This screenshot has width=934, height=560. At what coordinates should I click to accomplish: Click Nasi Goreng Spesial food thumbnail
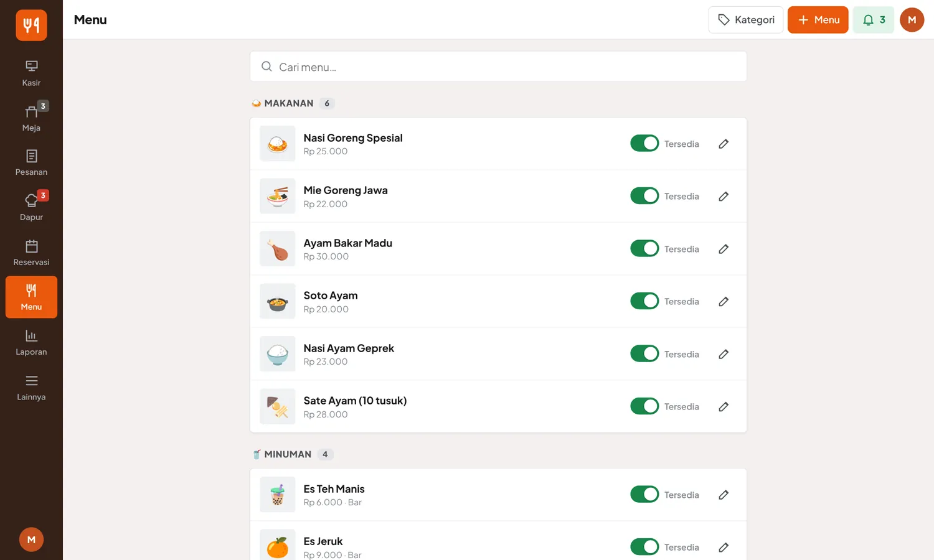click(x=278, y=144)
